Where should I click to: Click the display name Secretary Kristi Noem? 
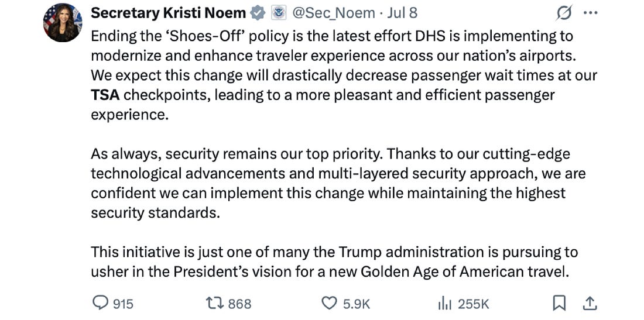[168, 13]
